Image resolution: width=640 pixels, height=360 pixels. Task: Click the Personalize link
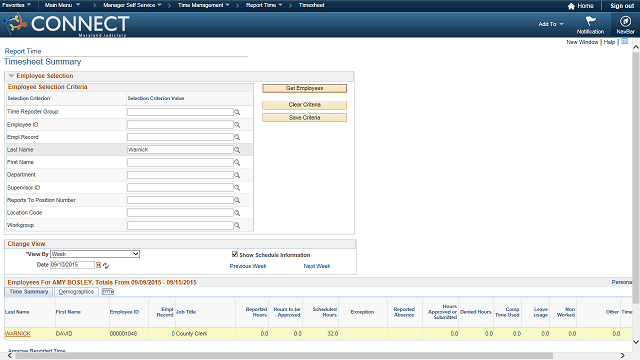pyautogui.click(x=621, y=282)
